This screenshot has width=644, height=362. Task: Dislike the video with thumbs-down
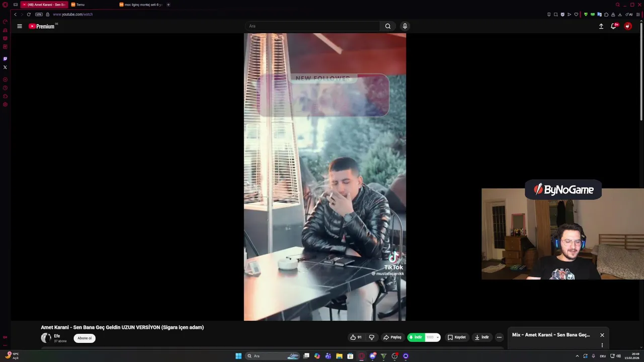click(371, 337)
